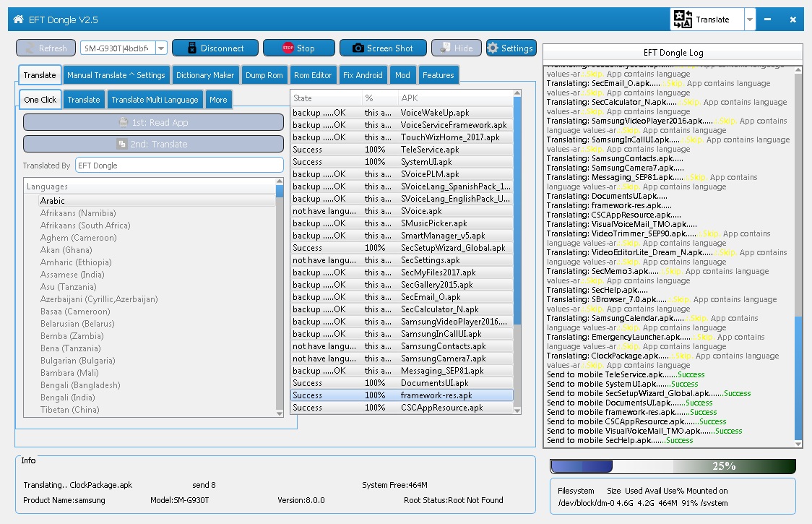The width and height of the screenshot is (812, 524).
Task: Click the languages list scrollbar
Action: click(280, 298)
